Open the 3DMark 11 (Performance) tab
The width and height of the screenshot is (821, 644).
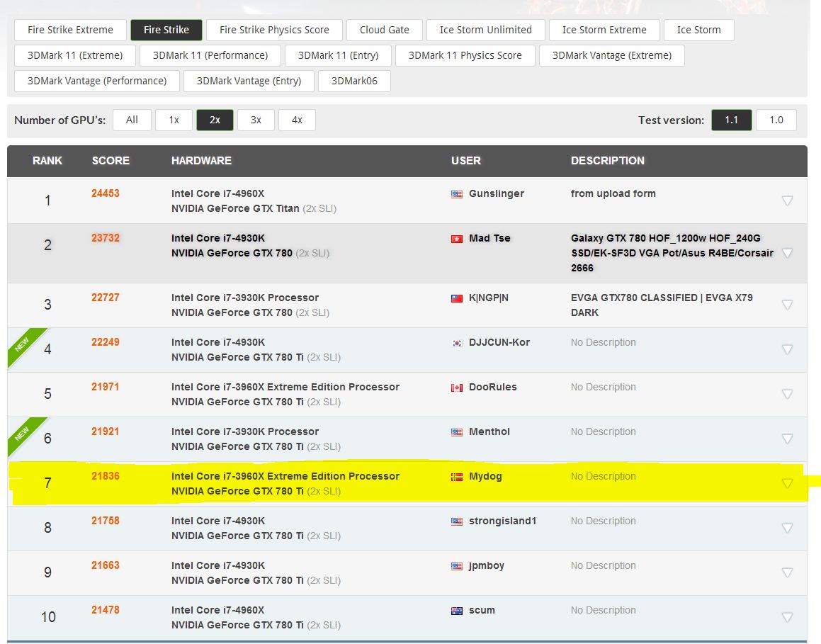coord(210,55)
